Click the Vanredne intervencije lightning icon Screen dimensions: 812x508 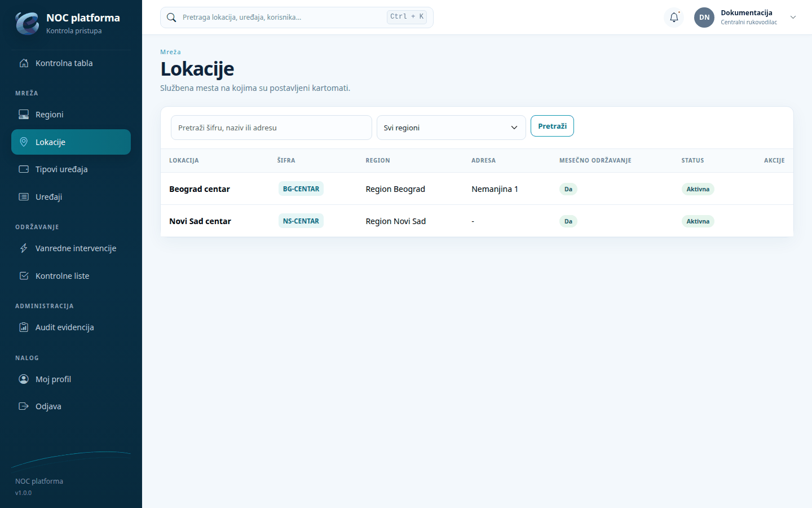pos(24,248)
